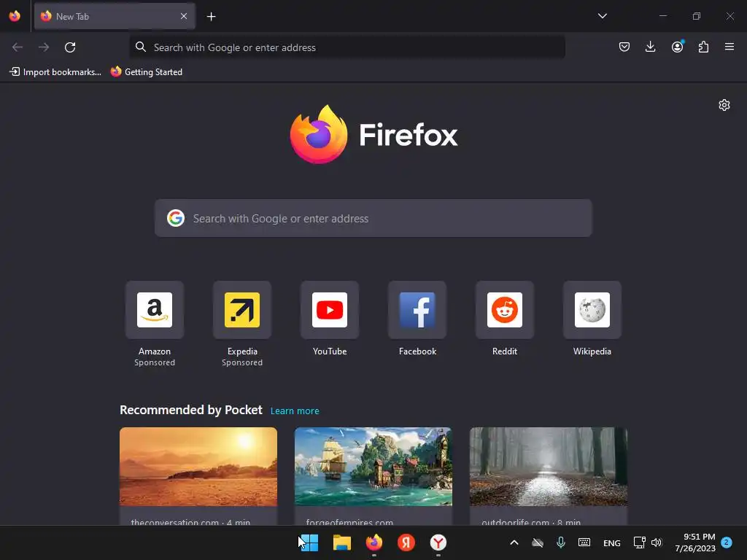
Task: Open the touch keyboard tray icon
Action: [x=584, y=542]
